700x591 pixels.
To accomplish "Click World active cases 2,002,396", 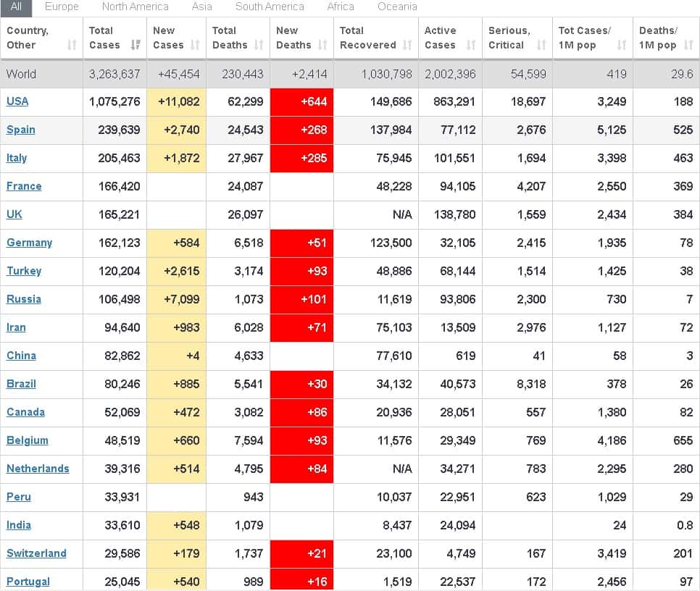I will coord(450,74).
